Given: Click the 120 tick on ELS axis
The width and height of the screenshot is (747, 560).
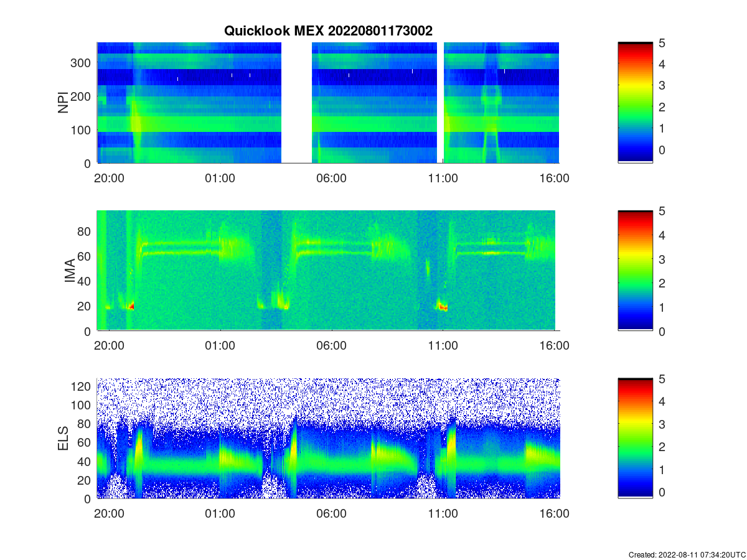Looking at the screenshot, I should 82,386.
